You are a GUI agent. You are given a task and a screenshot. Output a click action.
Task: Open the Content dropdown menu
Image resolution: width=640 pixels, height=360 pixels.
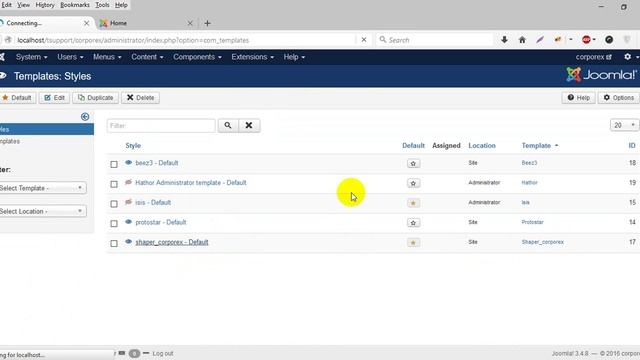147,57
